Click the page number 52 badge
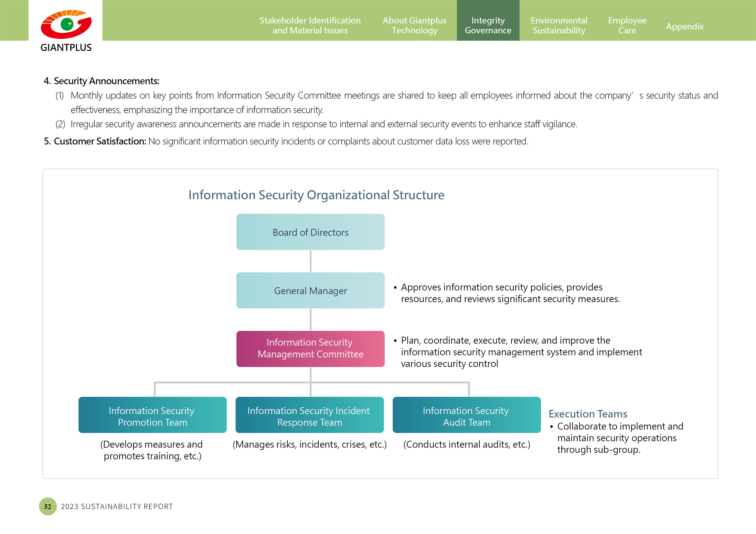Screen dimensions: 756x534 pos(48,506)
